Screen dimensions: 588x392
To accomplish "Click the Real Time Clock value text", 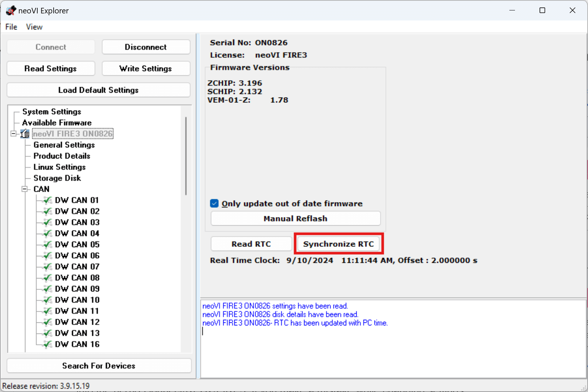I will point(382,260).
